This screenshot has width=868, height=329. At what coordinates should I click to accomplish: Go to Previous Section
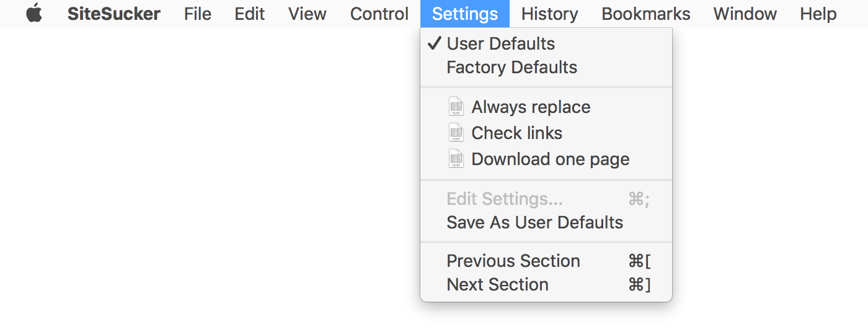tap(513, 261)
